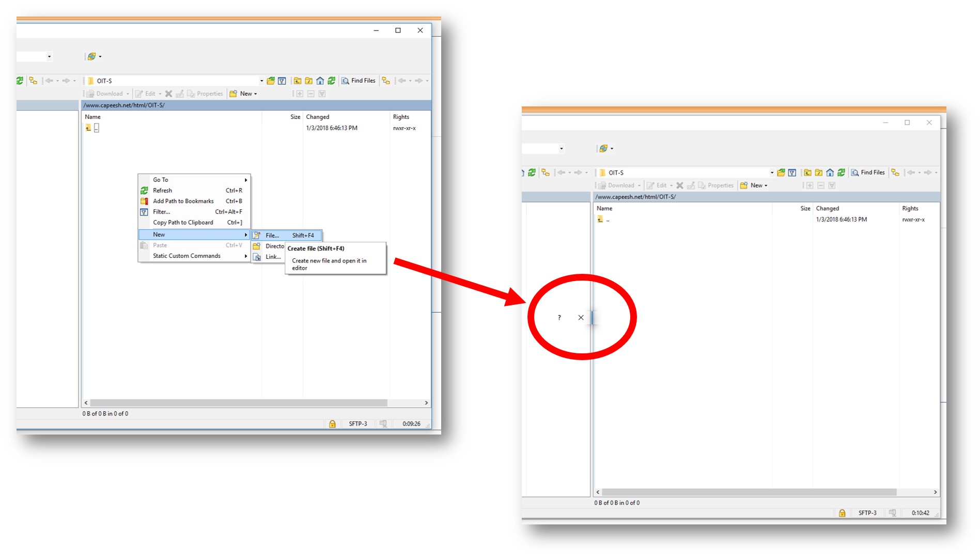Click horizontal scrollbar in right window file panel

click(749, 492)
